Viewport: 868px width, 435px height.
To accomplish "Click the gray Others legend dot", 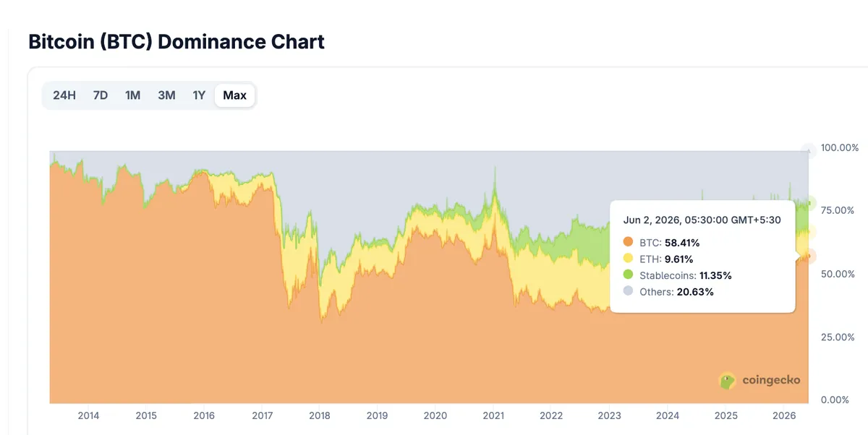I will pyautogui.click(x=628, y=292).
